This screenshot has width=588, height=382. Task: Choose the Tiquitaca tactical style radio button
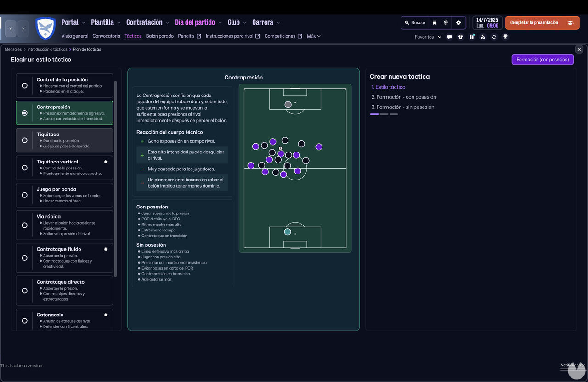(25, 140)
